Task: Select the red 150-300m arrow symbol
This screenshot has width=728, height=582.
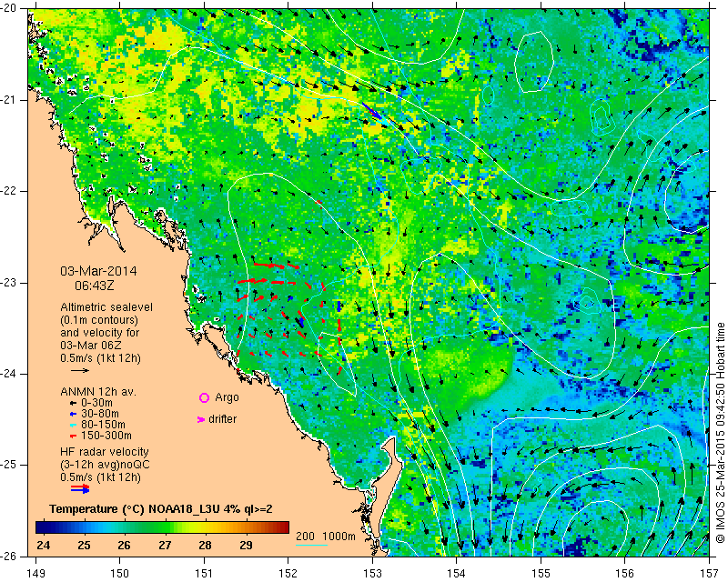Action: click(x=73, y=436)
